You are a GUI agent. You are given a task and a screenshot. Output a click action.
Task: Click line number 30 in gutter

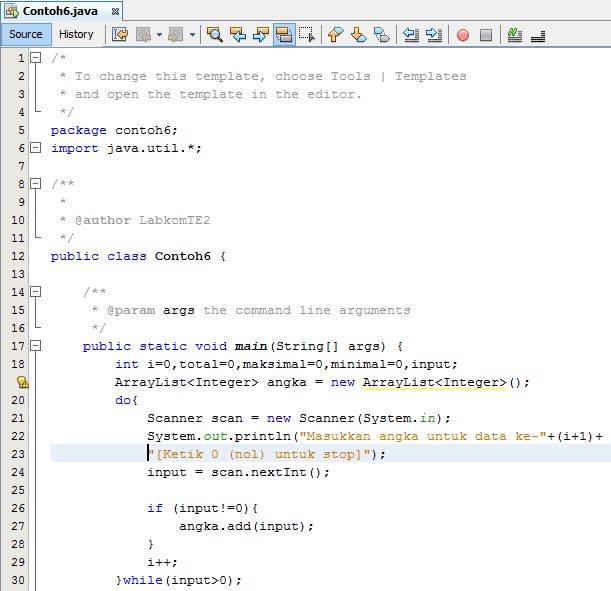click(18, 580)
